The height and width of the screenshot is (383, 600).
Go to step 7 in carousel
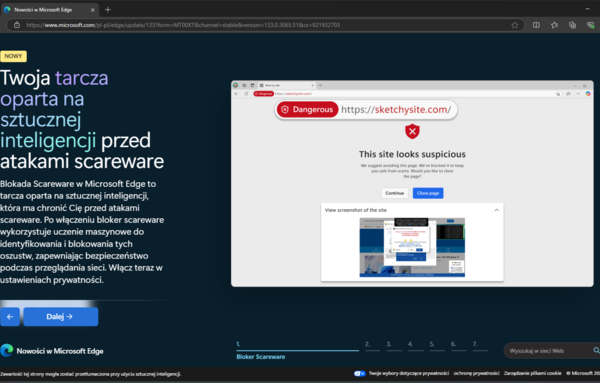480,345
